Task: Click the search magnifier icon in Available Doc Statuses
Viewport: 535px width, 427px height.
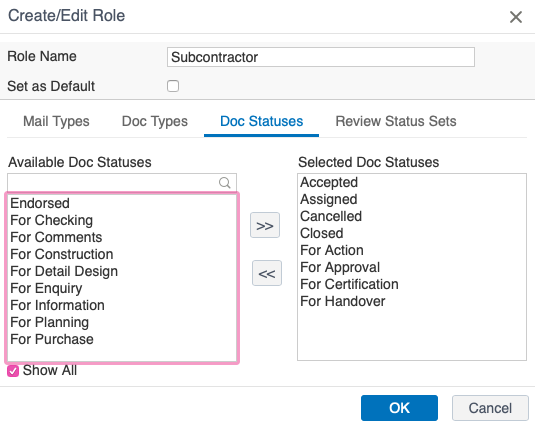Action: pyautogui.click(x=225, y=183)
